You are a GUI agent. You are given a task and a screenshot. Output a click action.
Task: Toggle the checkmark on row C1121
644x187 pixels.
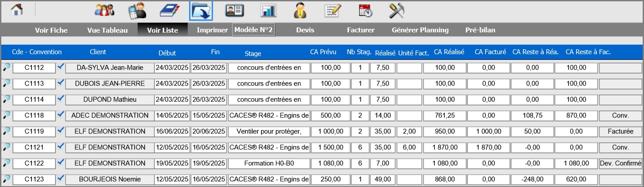(61, 146)
